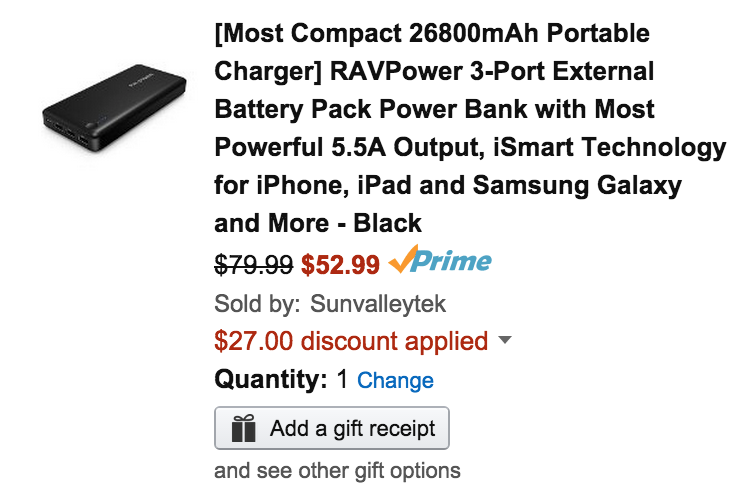
Task: Click the Change quantity link
Action: (x=395, y=380)
